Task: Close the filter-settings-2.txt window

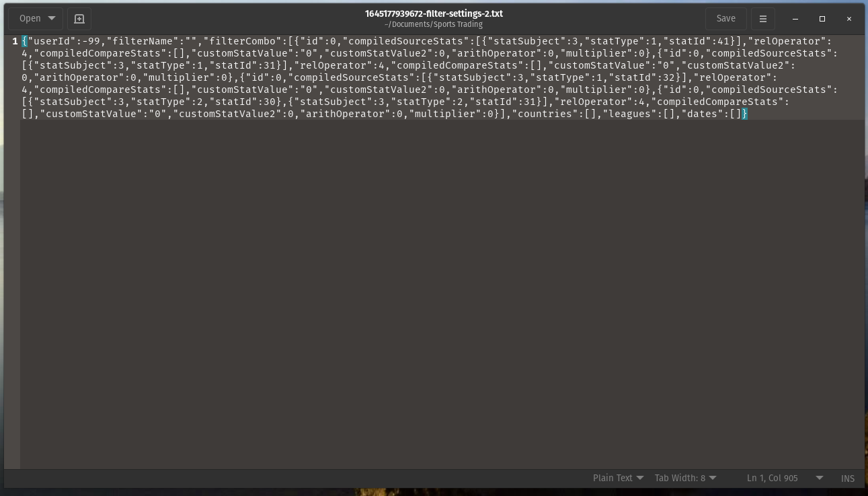Action: click(x=849, y=19)
